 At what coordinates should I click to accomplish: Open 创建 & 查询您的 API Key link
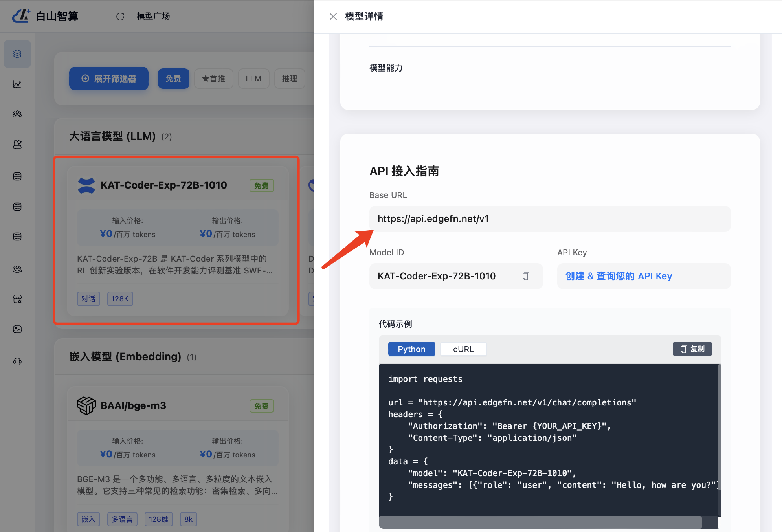pos(619,276)
